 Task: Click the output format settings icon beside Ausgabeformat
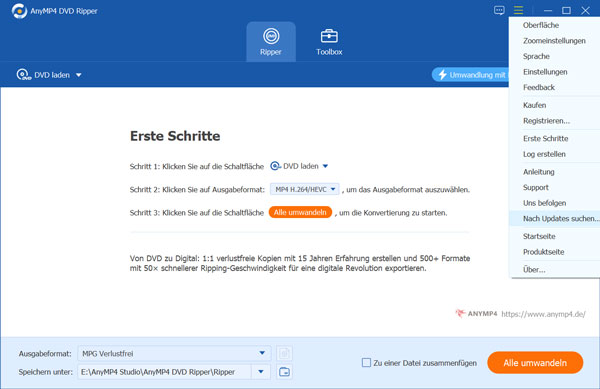pyautogui.click(x=284, y=353)
